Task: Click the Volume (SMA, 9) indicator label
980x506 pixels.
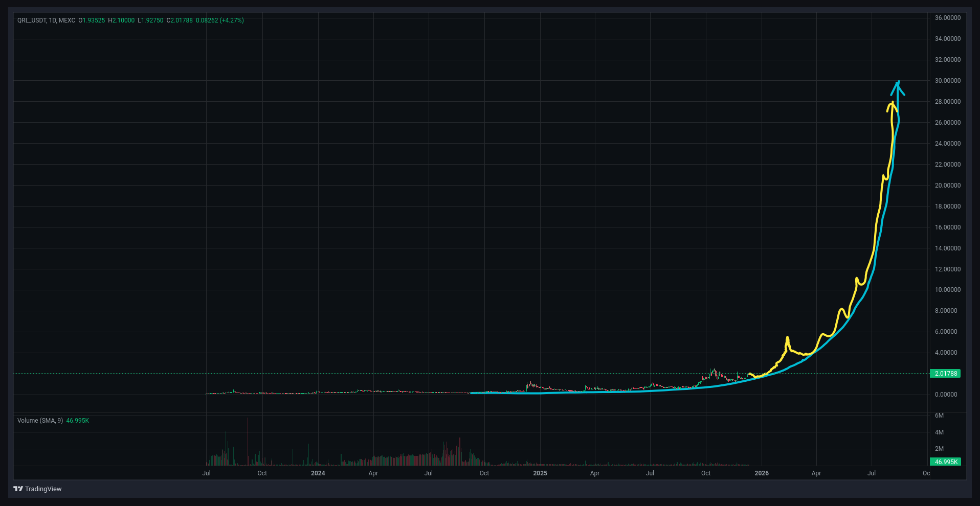Action: [x=40, y=421]
